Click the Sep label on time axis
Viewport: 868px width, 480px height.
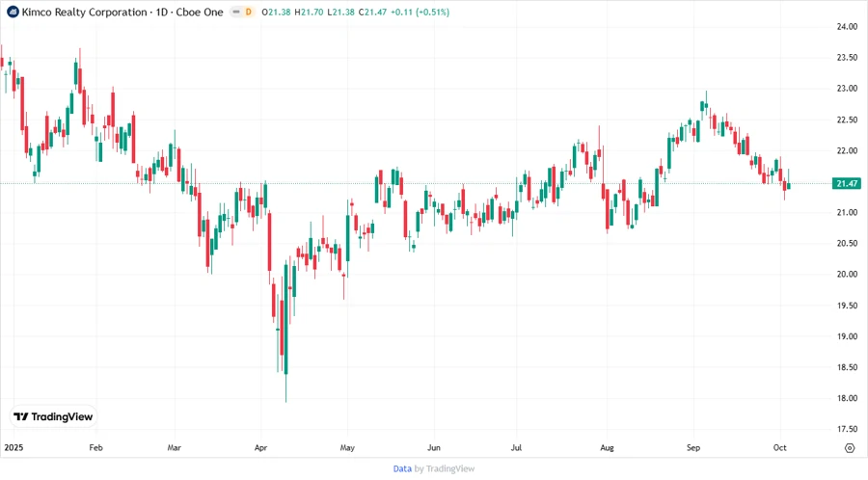point(693,448)
